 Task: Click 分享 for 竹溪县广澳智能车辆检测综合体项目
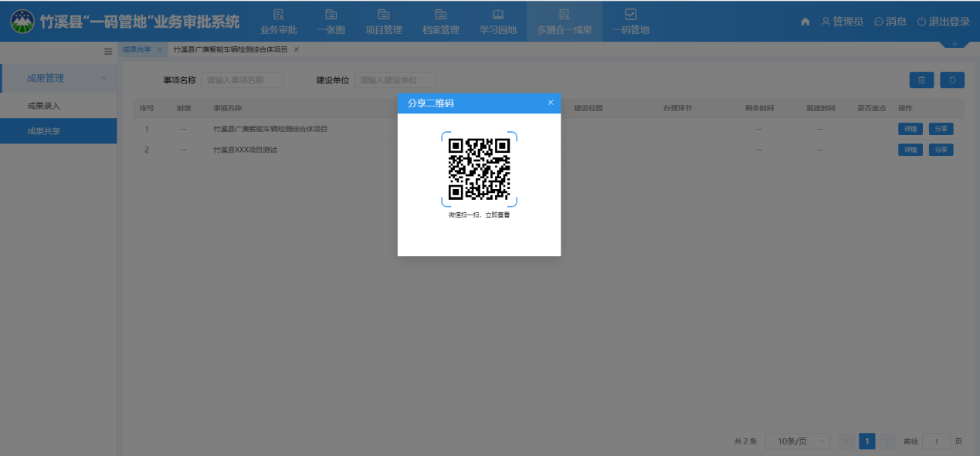941,129
